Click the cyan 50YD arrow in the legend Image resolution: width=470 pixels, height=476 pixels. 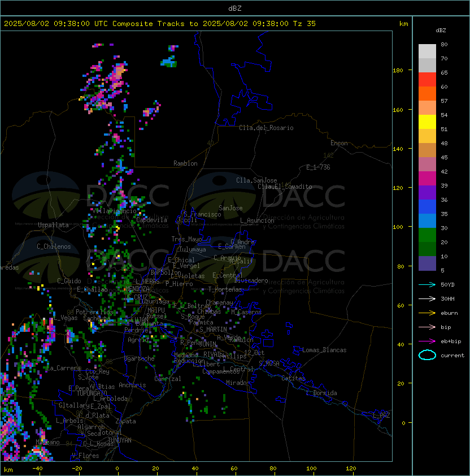click(427, 285)
